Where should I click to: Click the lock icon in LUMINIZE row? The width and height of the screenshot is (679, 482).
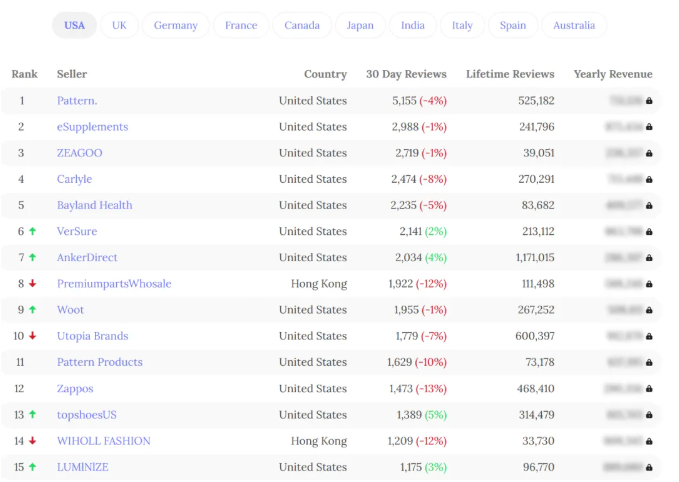tap(649, 467)
